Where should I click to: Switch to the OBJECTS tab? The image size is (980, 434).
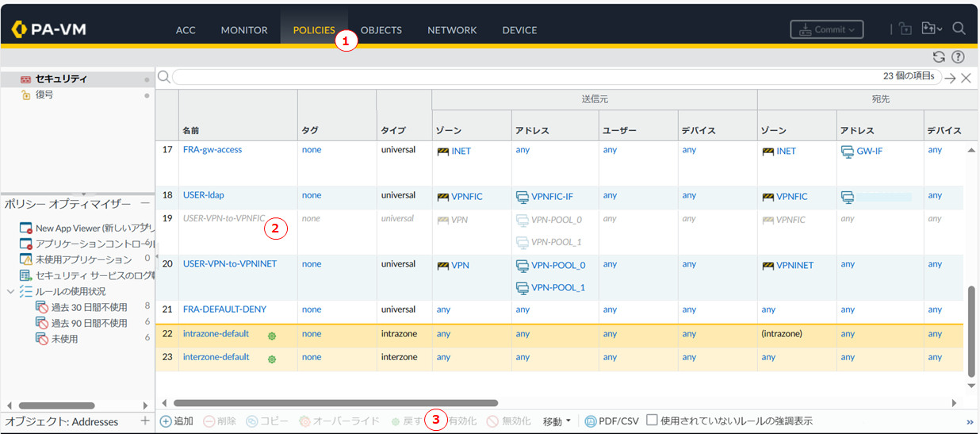pos(381,30)
